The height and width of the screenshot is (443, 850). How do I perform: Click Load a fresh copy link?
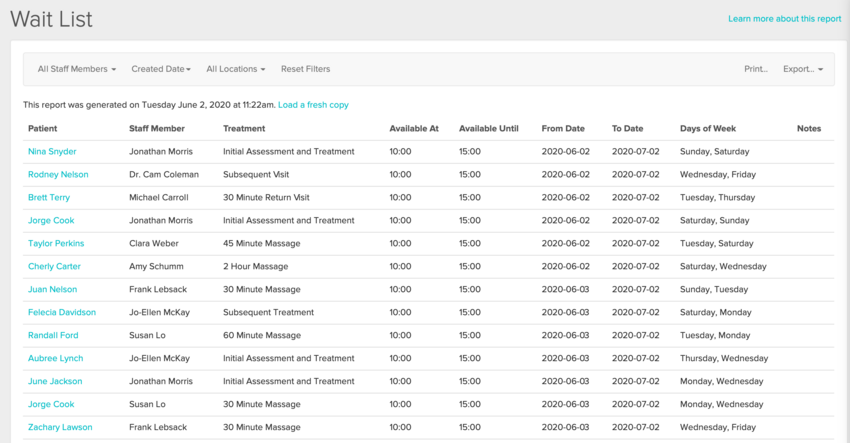tap(313, 105)
